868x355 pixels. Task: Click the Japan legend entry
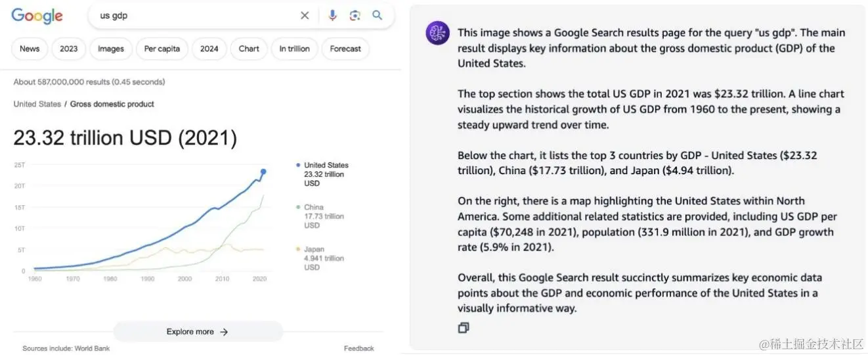[x=320, y=258]
